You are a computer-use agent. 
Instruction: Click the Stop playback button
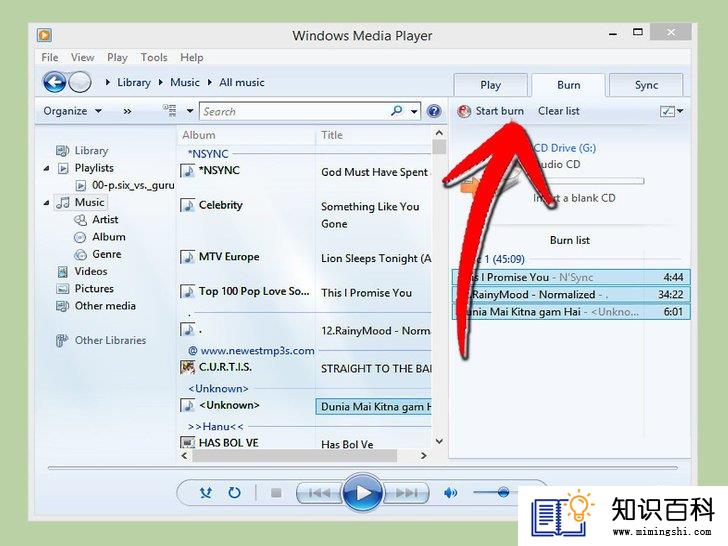tap(276, 493)
